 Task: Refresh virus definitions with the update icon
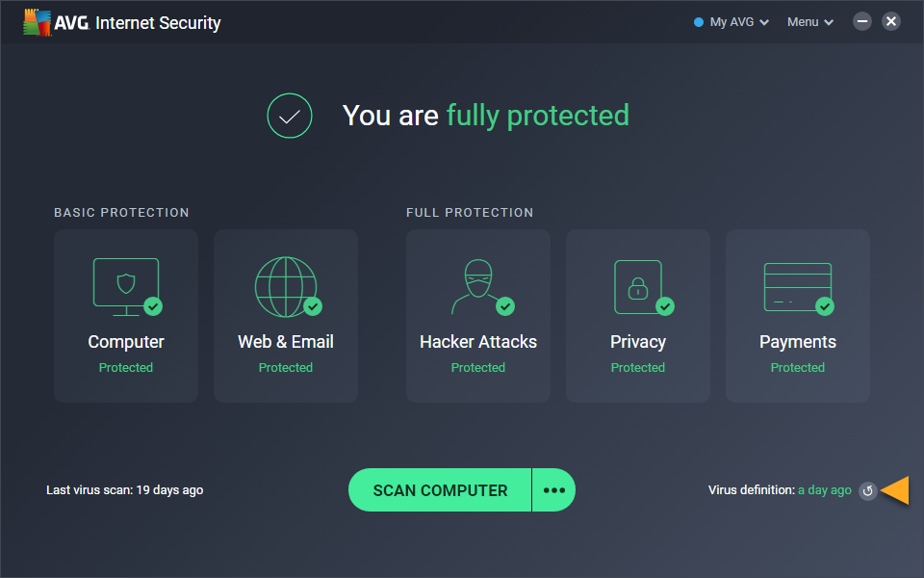[868, 490]
